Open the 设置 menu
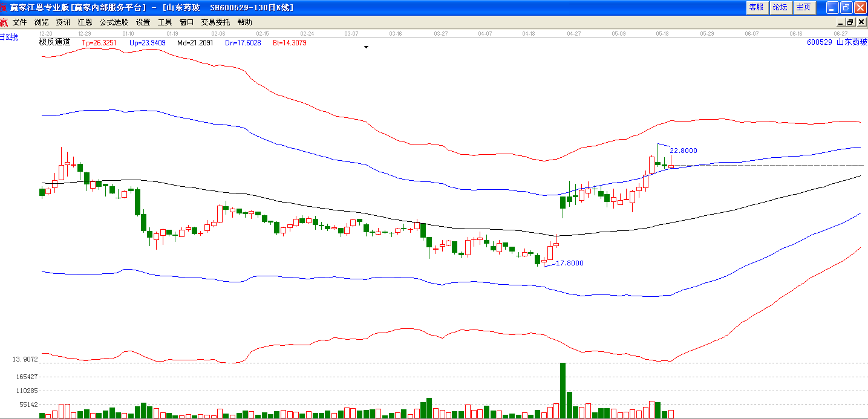 (x=143, y=22)
